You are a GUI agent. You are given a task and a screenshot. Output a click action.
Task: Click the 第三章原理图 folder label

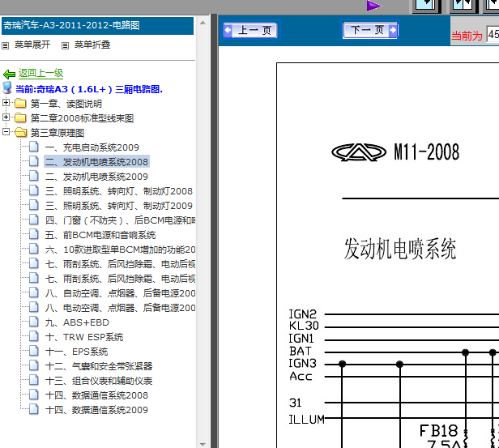58,133
